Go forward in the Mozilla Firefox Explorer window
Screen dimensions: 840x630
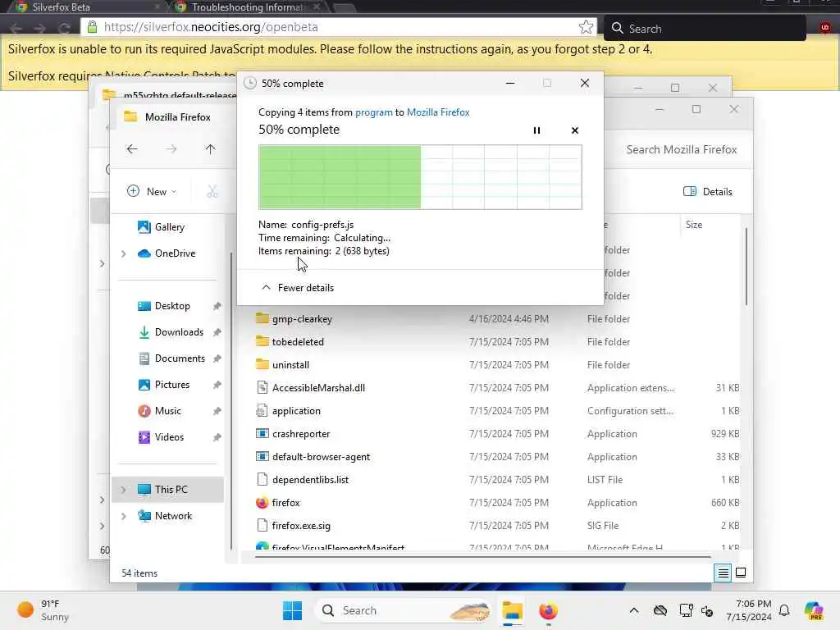click(x=171, y=149)
